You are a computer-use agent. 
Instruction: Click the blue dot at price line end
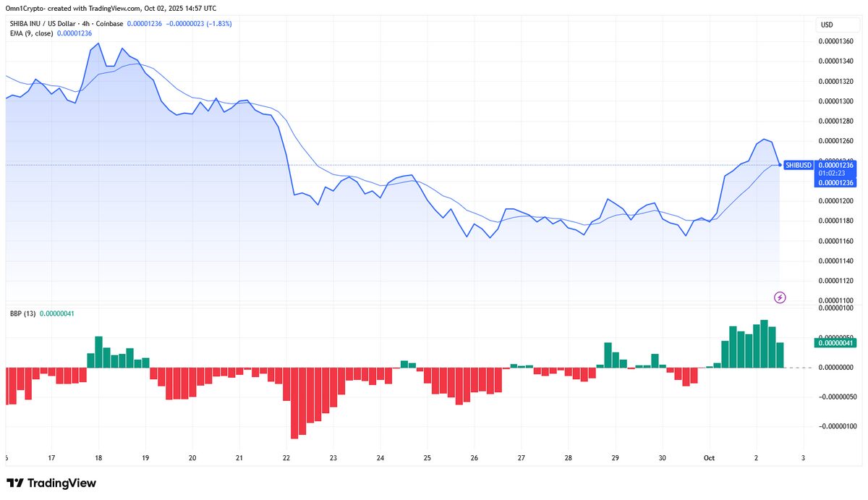[780, 165]
